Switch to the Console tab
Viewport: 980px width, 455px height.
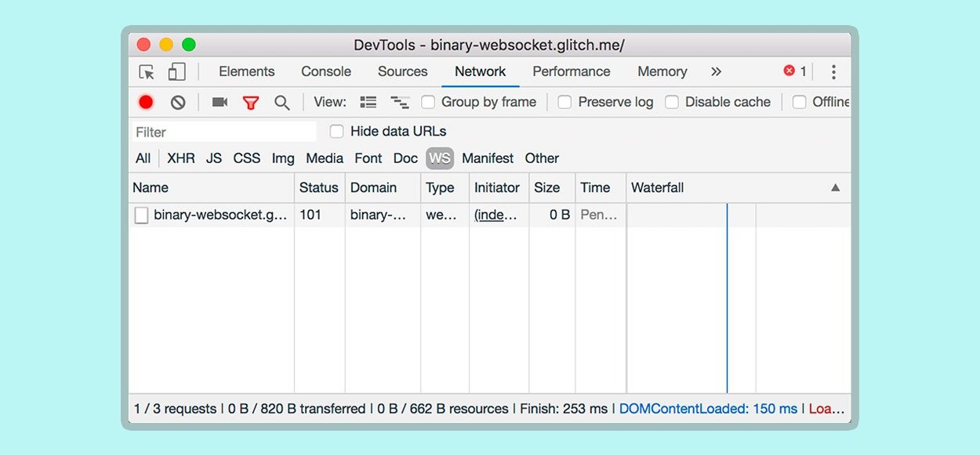pyautogui.click(x=326, y=71)
